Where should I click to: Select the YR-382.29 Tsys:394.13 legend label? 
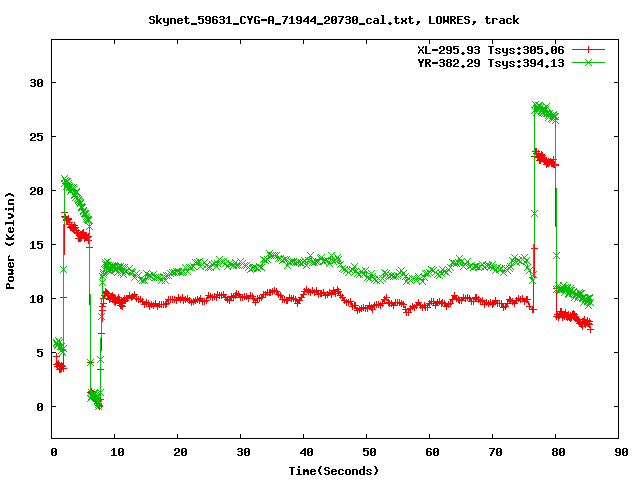(x=491, y=63)
